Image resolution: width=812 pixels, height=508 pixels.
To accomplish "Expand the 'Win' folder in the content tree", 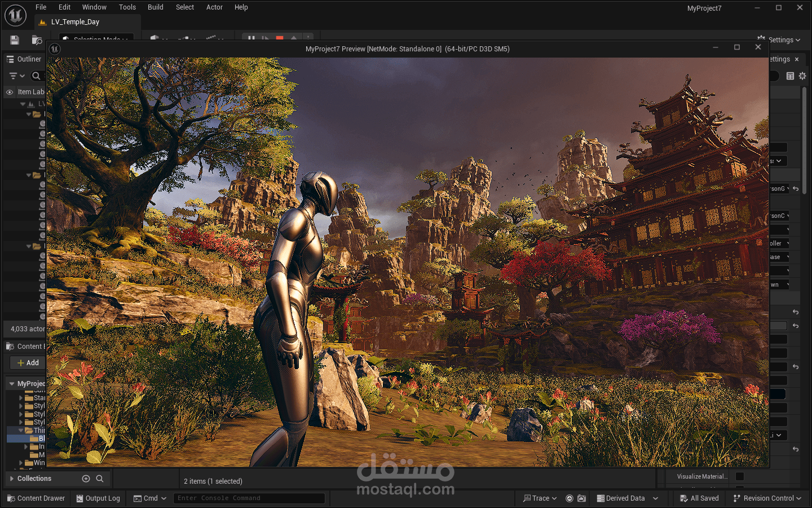I will (x=21, y=463).
